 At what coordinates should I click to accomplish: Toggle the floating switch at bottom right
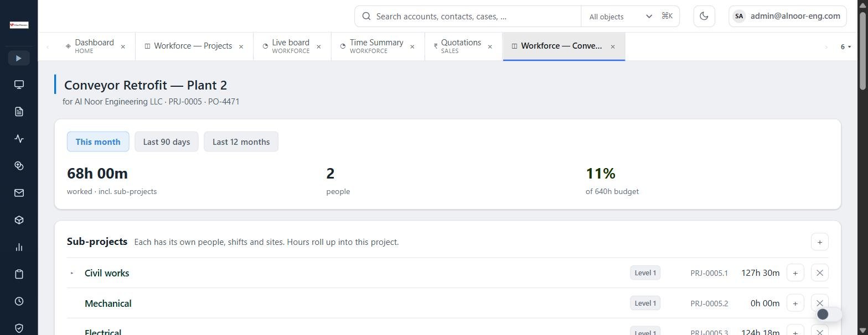point(829,314)
